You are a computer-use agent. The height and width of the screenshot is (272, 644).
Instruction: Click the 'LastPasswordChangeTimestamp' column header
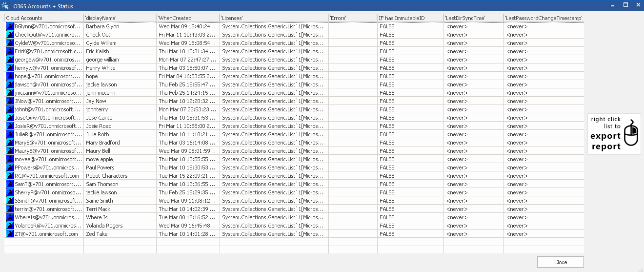click(543, 18)
